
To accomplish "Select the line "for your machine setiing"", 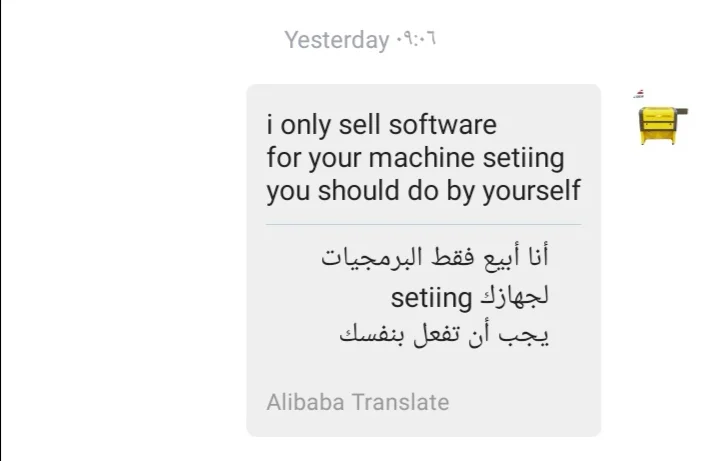I will click(x=415, y=158).
